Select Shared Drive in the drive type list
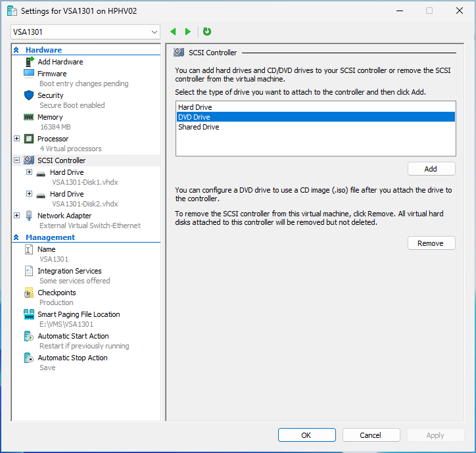Screen dimensions: 476x453 (199, 127)
